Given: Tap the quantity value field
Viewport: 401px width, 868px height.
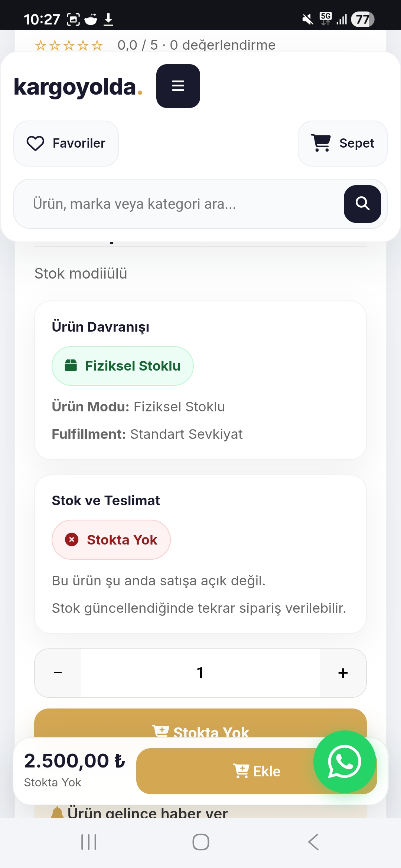Looking at the screenshot, I should (x=200, y=673).
